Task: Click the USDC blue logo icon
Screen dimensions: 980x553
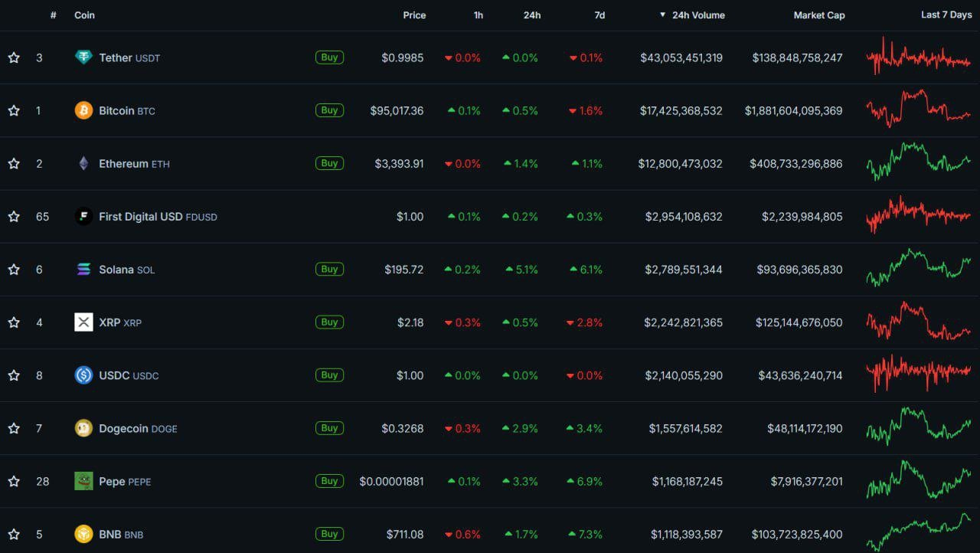Action: tap(83, 375)
